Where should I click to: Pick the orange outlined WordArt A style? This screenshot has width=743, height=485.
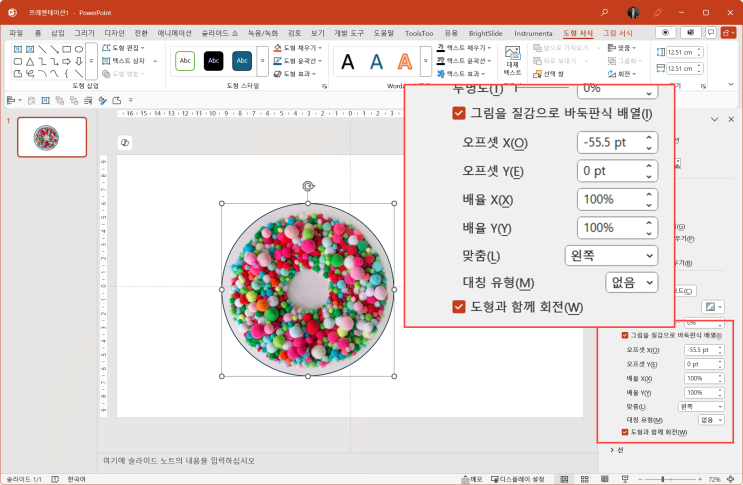(x=405, y=62)
